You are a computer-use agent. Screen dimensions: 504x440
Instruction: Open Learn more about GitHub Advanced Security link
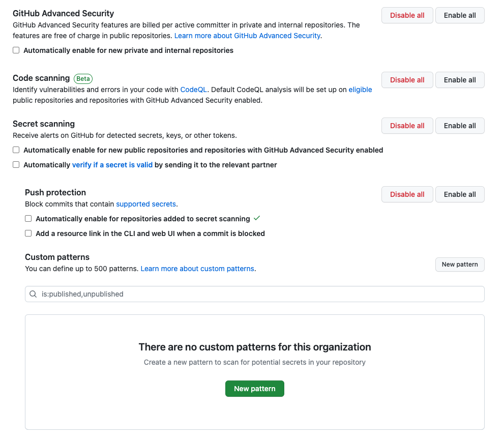coord(247,36)
